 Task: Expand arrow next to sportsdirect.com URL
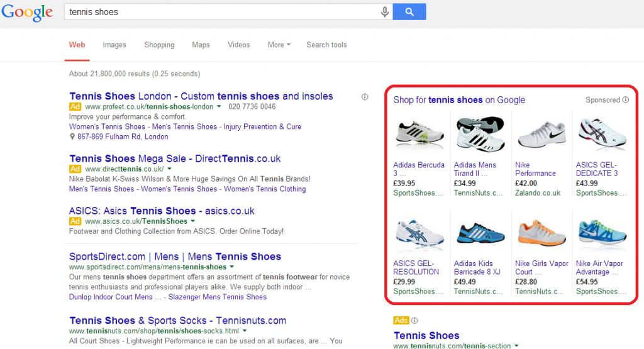pyautogui.click(x=231, y=267)
